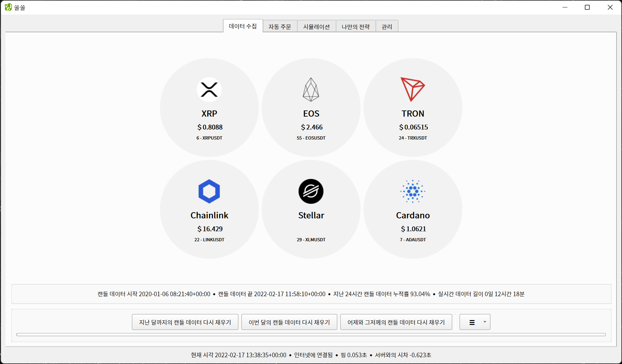Click the 쏠쏠 window title text
Screen dimensions: 622x364
pos(20,7)
